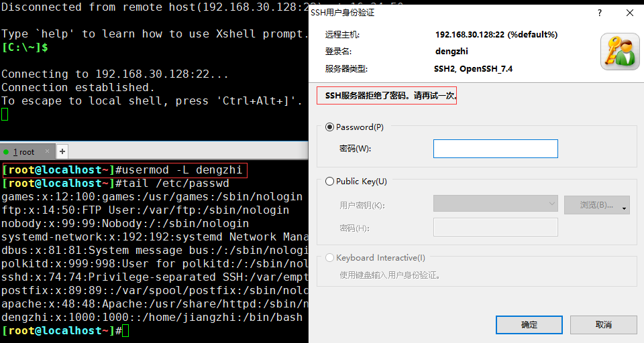Cancel with the 取消 button
This screenshot has height=343, width=644.
pos(603,324)
